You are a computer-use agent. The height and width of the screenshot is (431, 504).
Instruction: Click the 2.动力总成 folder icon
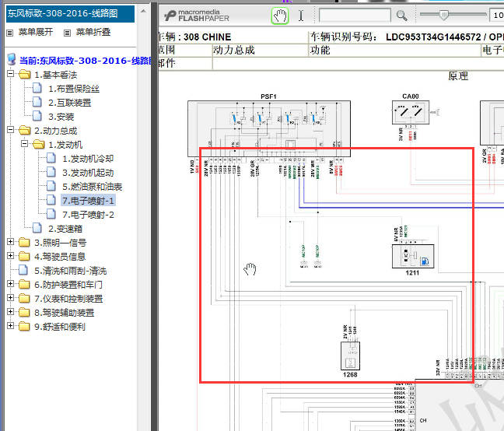pyautogui.click(x=24, y=130)
